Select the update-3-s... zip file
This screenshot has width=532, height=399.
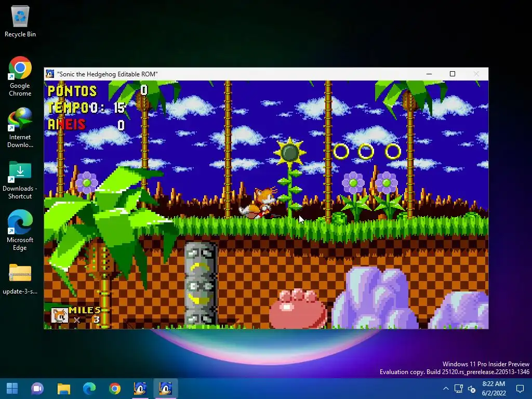[20, 279]
